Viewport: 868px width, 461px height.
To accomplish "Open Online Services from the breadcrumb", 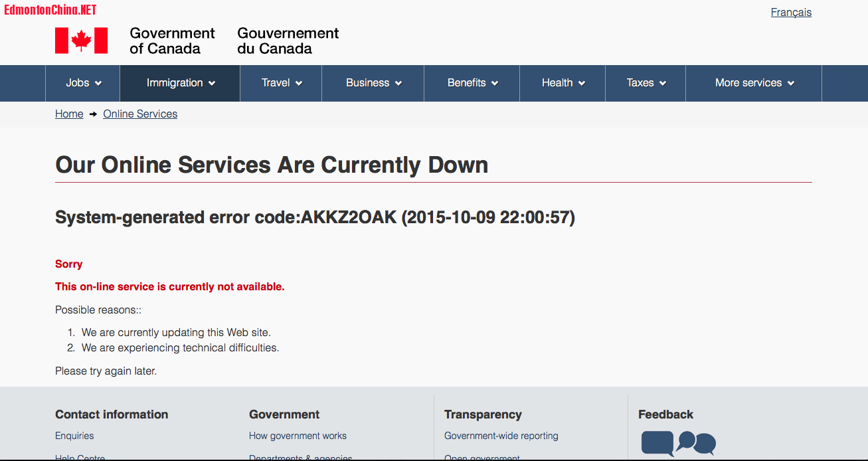I will (x=139, y=114).
